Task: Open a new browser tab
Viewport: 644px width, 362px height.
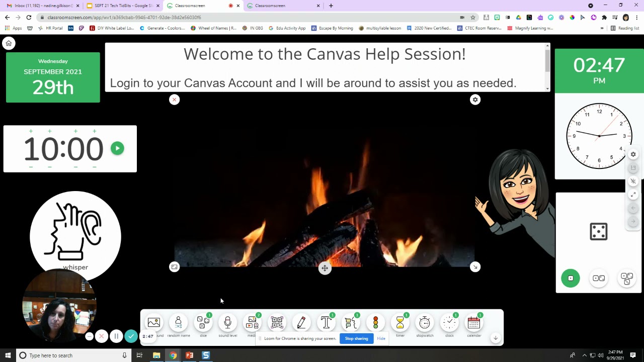Action: point(331,6)
